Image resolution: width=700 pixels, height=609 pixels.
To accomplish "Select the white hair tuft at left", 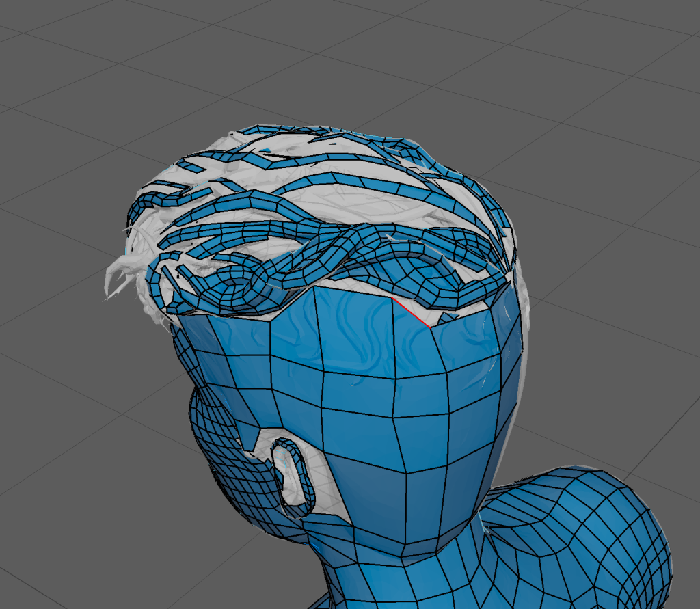I will point(123,275).
